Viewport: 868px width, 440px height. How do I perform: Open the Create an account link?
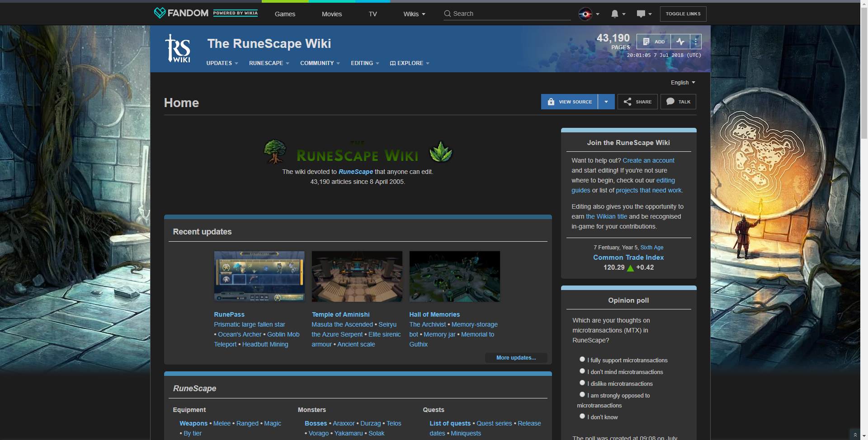pyautogui.click(x=648, y=160)
